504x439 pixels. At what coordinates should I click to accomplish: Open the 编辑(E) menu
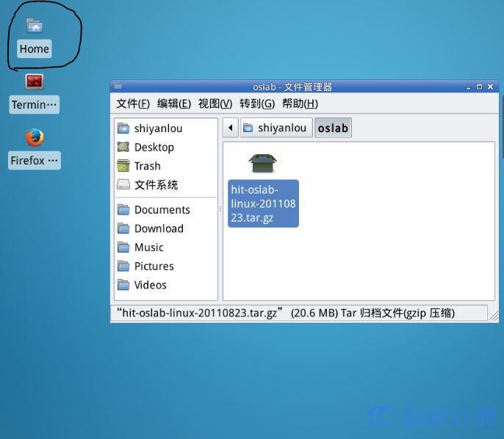coord(174,104)
